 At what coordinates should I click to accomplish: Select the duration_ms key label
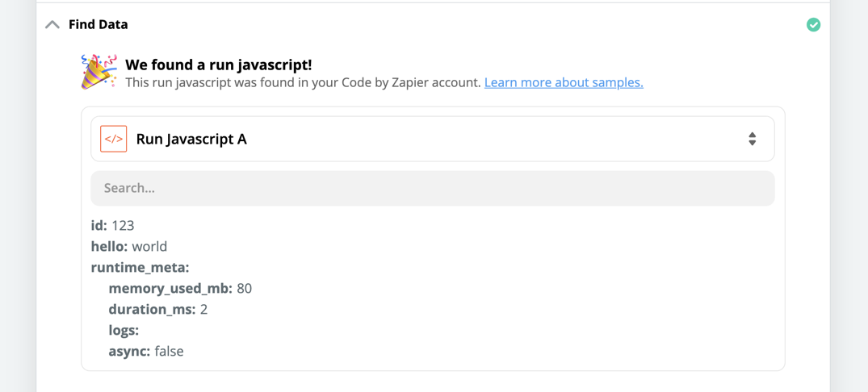153,309
